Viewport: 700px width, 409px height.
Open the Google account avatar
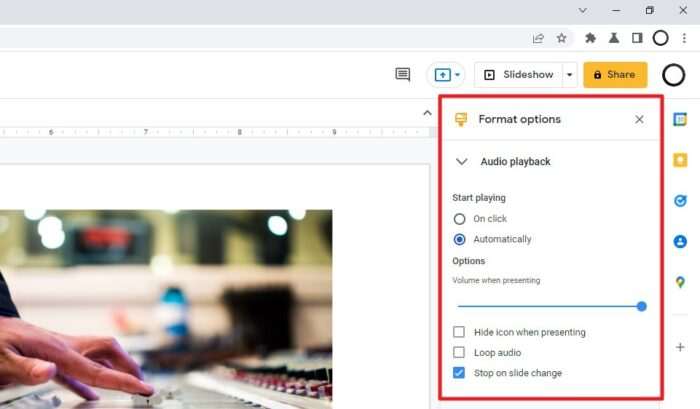click(x=673, y=75)
